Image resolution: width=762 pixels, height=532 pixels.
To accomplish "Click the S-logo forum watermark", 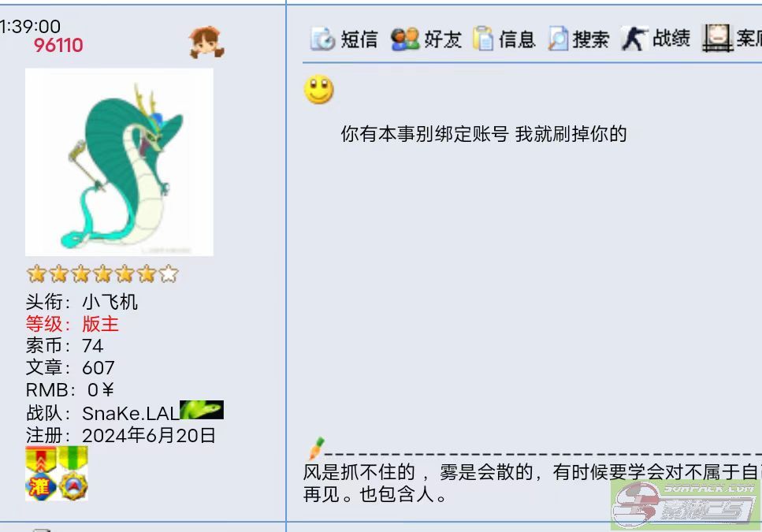I will [x=686, y=505].
